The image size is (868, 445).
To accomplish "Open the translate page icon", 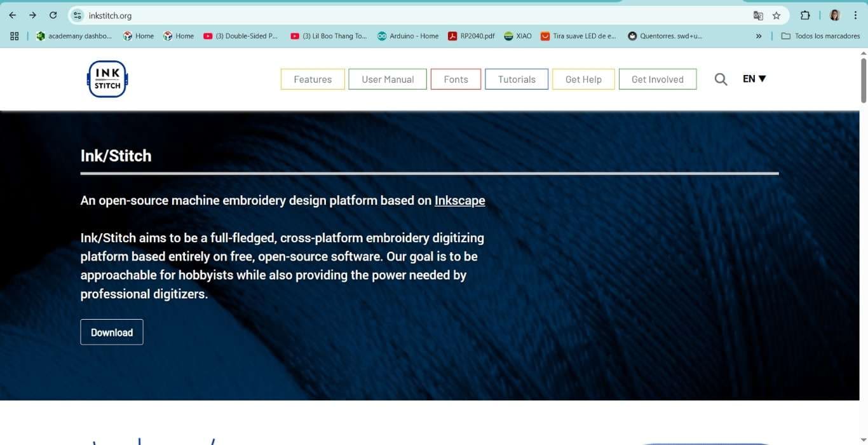I will (x=758, y=15).
